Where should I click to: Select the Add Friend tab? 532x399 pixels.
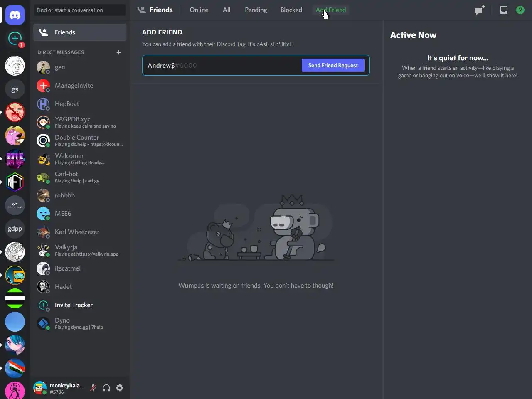pyautogui.click(x=331, y=10)
